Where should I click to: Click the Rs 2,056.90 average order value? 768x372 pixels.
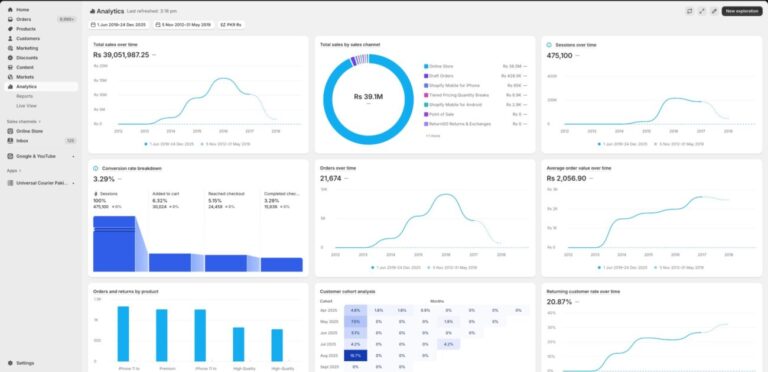pyautogui.click(x=566, y=178)
